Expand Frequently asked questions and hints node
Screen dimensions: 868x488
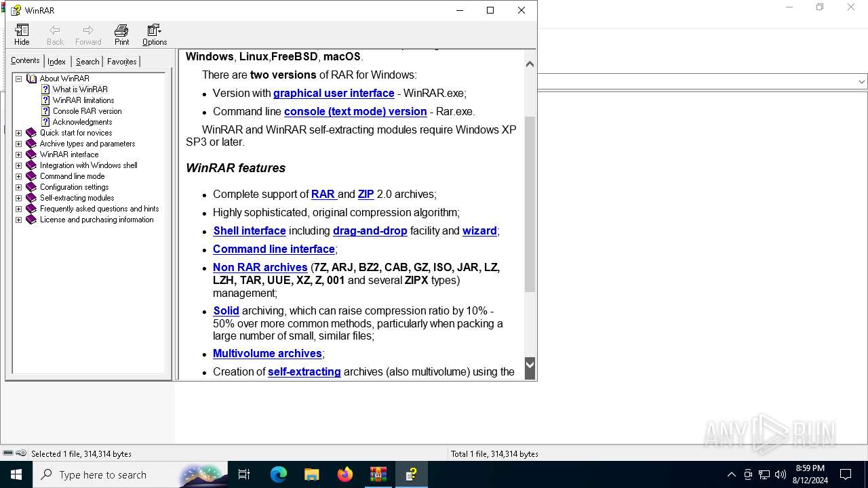pos(19,209)
